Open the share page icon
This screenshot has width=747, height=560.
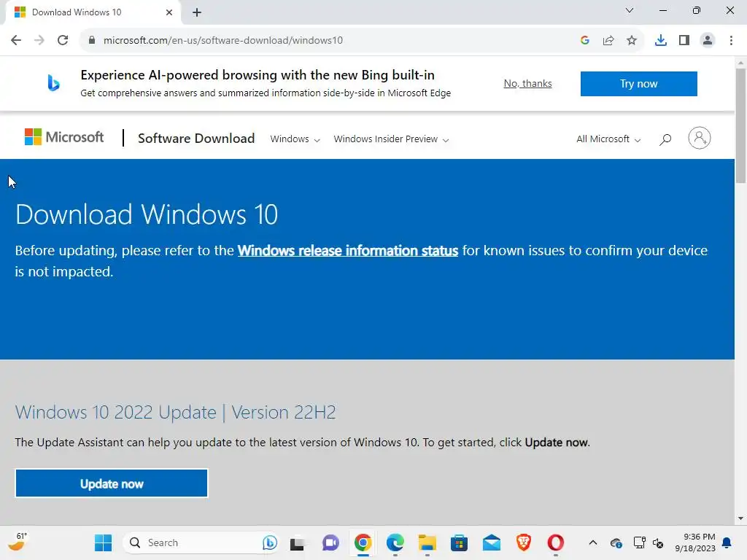pos(608,41)
